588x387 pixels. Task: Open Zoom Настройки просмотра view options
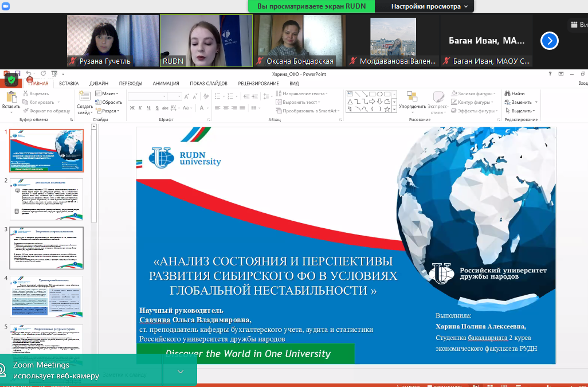click(x=429, y=6)
